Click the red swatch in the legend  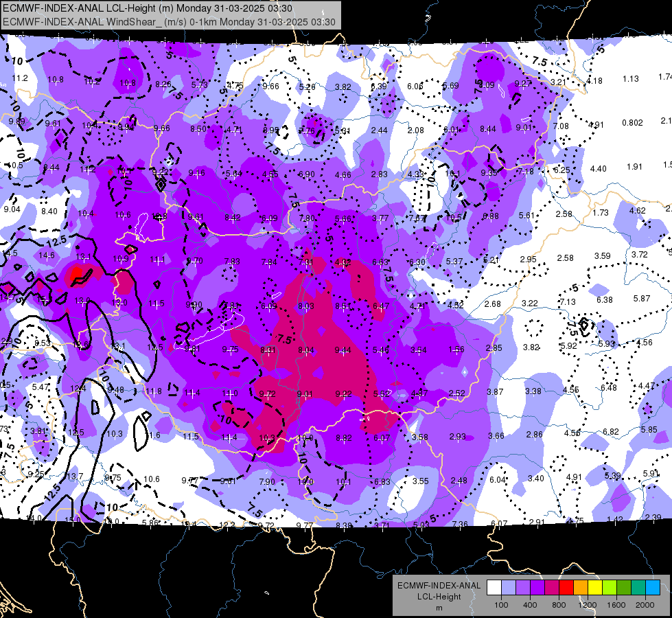point(566,588)
